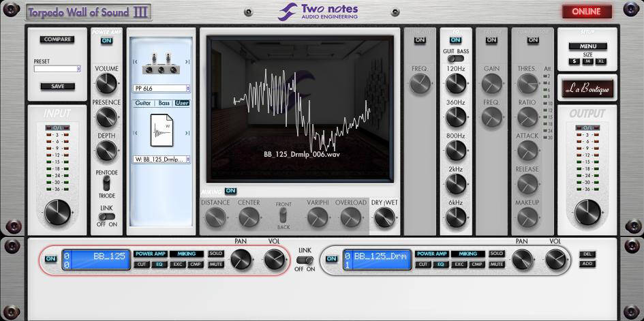The height and width of the screenshot is (321, 644).
Task: Go to next cabinet file arrow
Action: pos(187,133)
